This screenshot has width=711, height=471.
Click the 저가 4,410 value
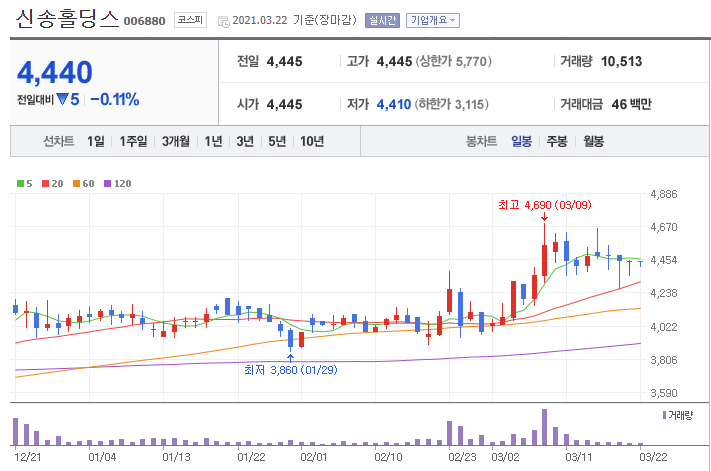pos(394,105)
